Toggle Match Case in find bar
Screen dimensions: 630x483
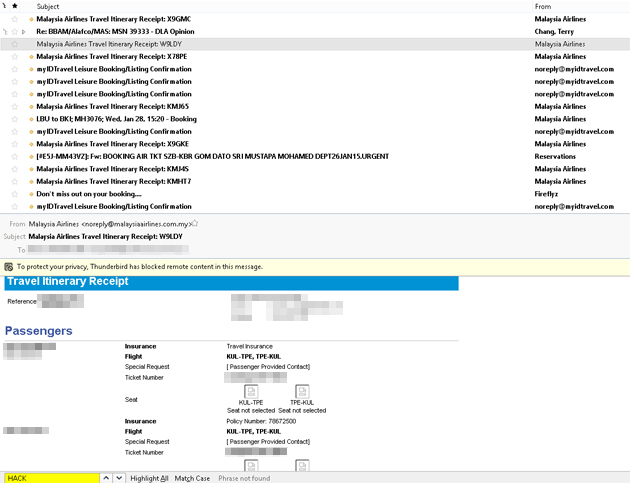point(192,478)
